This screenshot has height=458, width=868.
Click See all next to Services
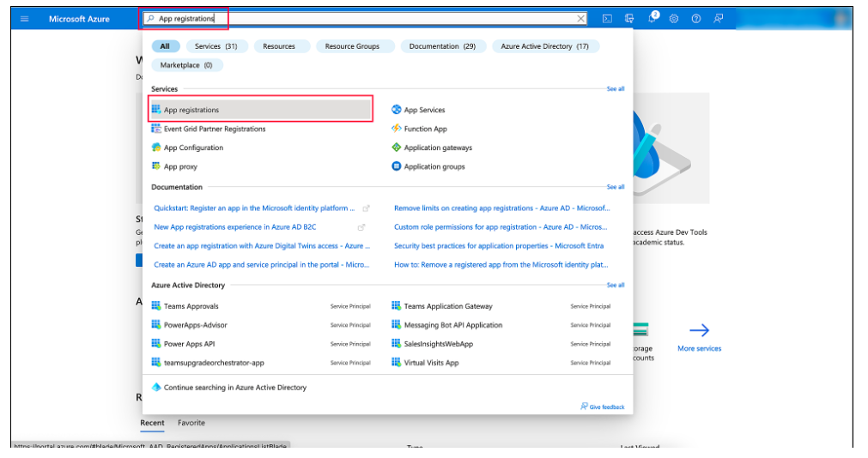[616, 88]
